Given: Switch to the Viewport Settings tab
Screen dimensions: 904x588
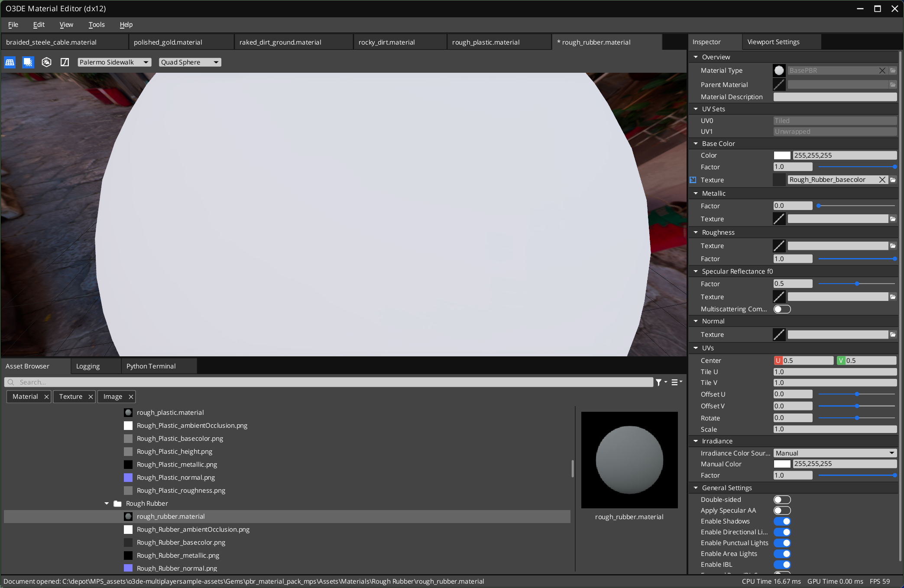Looking at the screenshot, I should (x=773, y=42).
